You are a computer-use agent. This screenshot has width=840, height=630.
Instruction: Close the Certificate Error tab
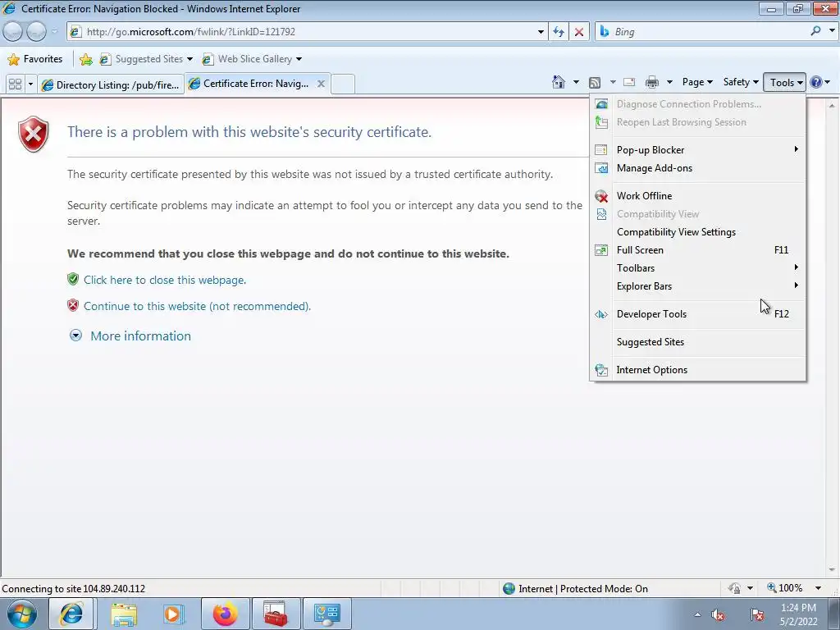pos(321,84)
